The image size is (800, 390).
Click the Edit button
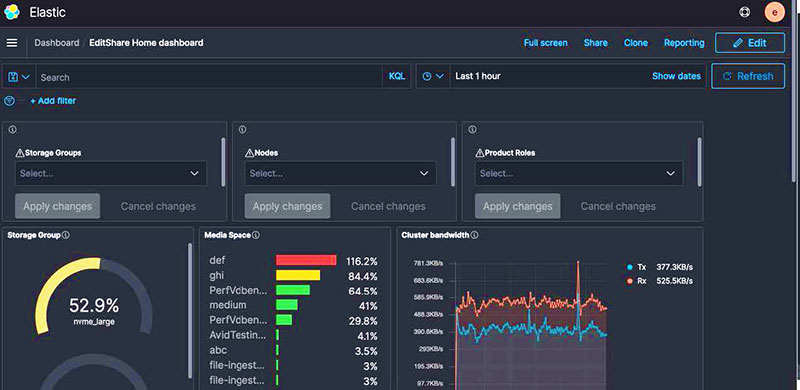(749, 43)
